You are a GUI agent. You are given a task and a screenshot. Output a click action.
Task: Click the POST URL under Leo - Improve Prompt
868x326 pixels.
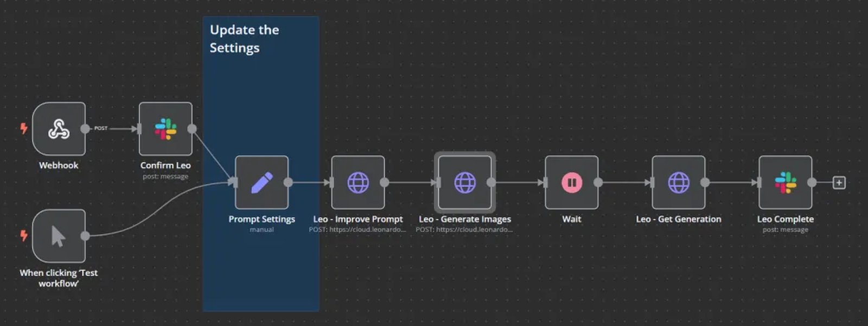coord(358,230)
